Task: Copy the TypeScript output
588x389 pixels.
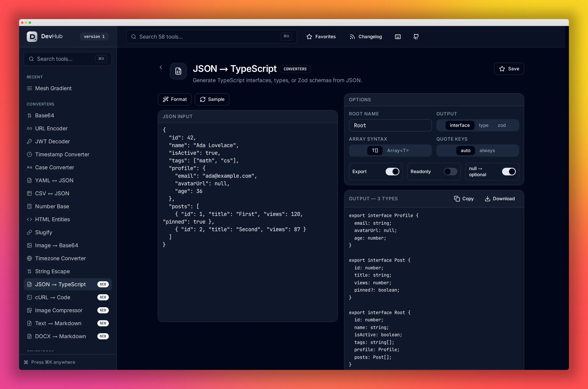Action: click(464, 199)
